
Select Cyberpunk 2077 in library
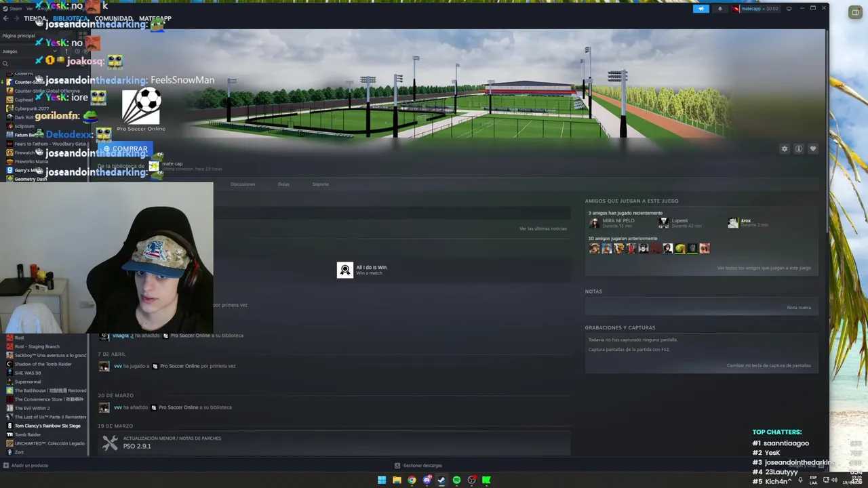coord(31,108)
